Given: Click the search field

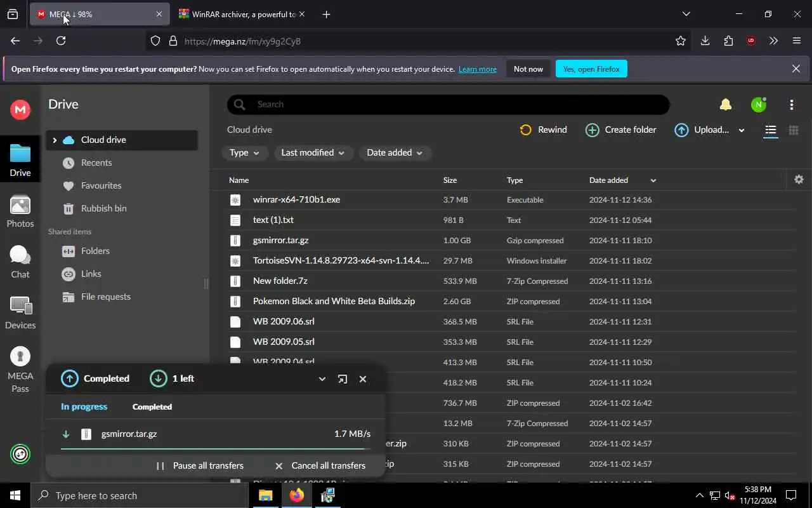Looking at the screenshot, I should 448,104.
